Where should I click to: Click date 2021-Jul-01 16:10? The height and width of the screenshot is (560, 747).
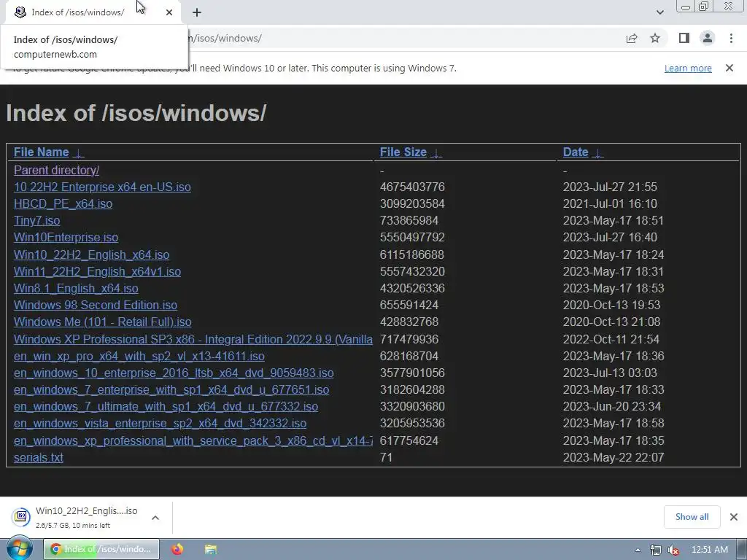[610, 204]
